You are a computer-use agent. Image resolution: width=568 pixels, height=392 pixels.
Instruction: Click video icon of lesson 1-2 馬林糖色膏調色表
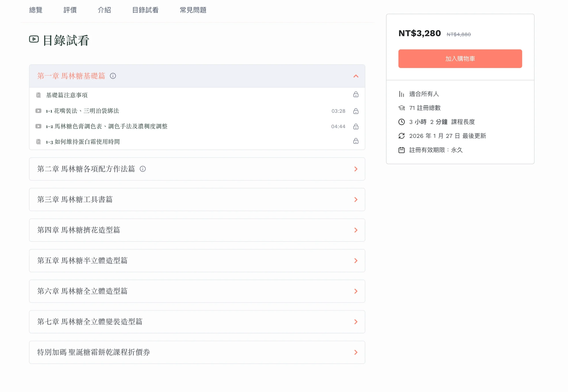point(38,126)
